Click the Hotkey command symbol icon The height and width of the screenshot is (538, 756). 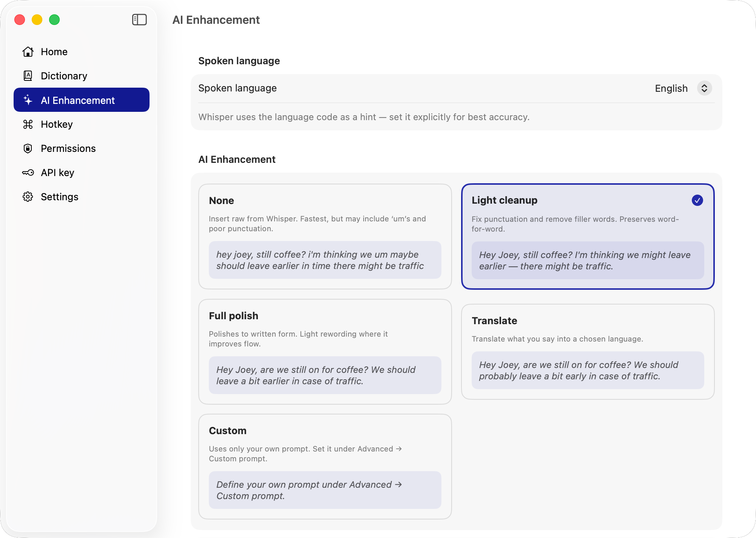click(28, 124)
